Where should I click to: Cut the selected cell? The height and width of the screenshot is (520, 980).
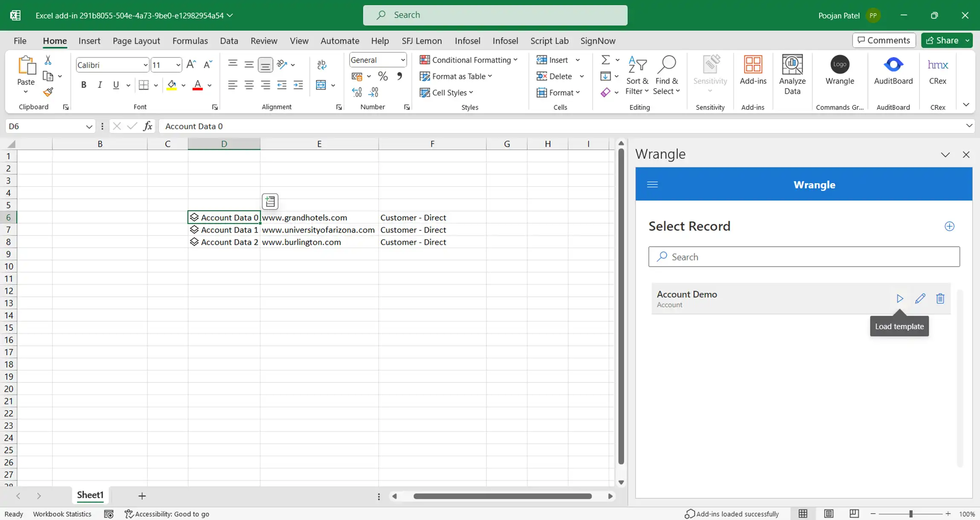coord(48,60)
